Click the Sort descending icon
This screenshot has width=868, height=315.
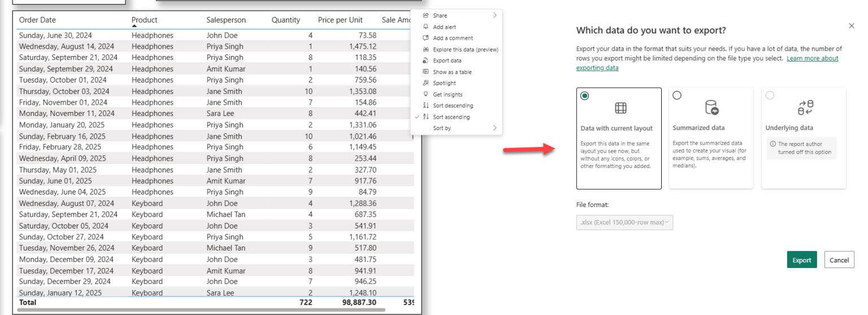[x=426, y=106]
